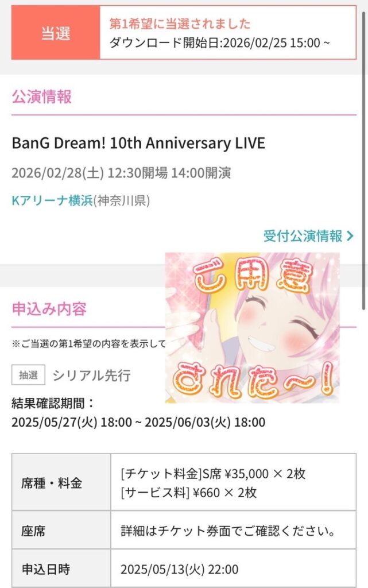Screen dimensions: 368x588
Task: Select the 抽選 lottery tag
Action: 29,374
